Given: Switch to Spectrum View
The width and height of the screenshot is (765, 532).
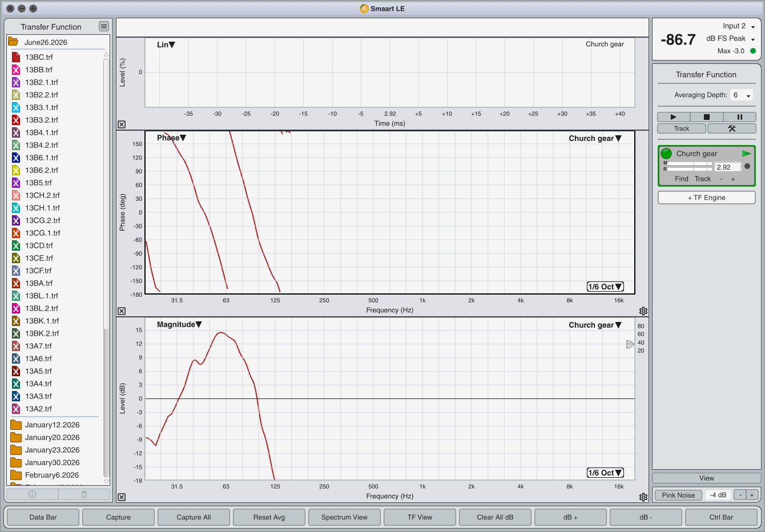Looking at the screenshot, I should point(344,517).
